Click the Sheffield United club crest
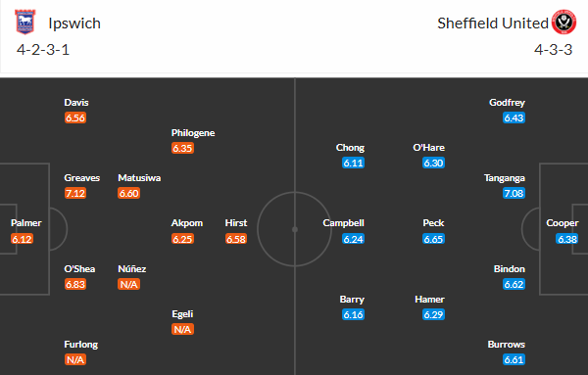The width and height of the screenshot is (588, 375). 563,23
